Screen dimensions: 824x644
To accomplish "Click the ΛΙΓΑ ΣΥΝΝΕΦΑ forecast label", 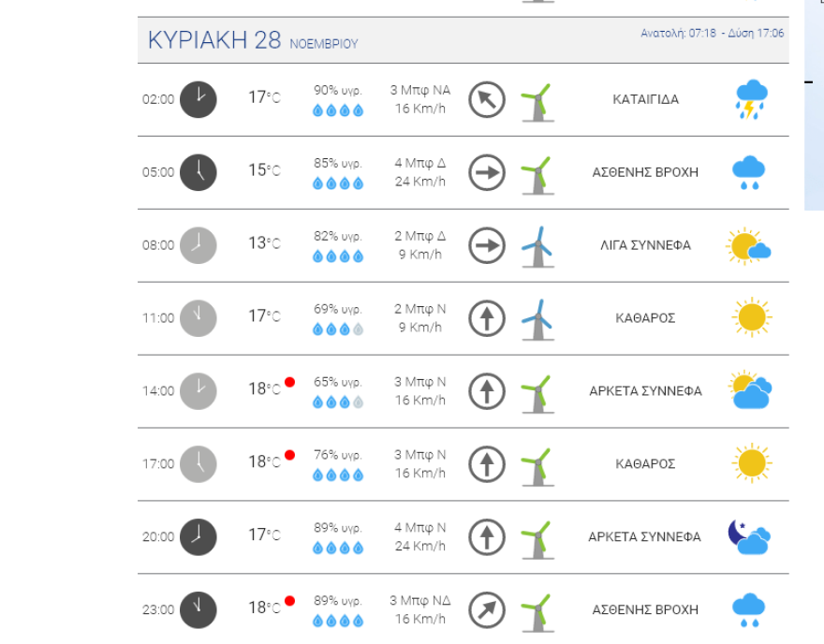I will click(x=645, y=245).
